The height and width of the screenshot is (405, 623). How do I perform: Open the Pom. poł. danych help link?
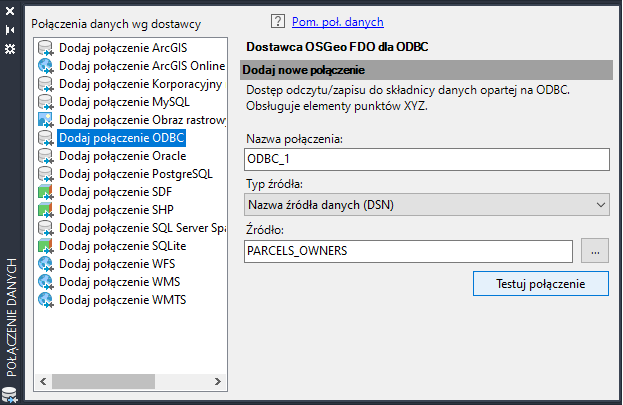pyautogui.click(x=337, y=21)
